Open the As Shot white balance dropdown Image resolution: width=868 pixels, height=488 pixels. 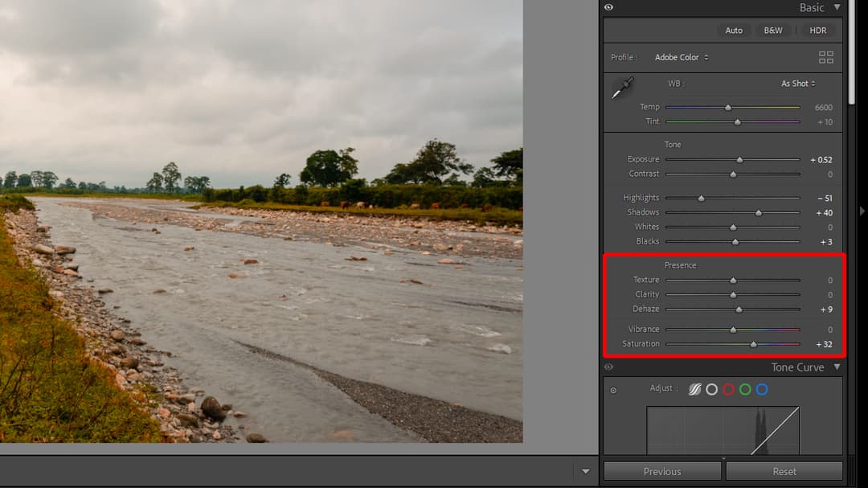pyautogui.click(x=798, y=83)
